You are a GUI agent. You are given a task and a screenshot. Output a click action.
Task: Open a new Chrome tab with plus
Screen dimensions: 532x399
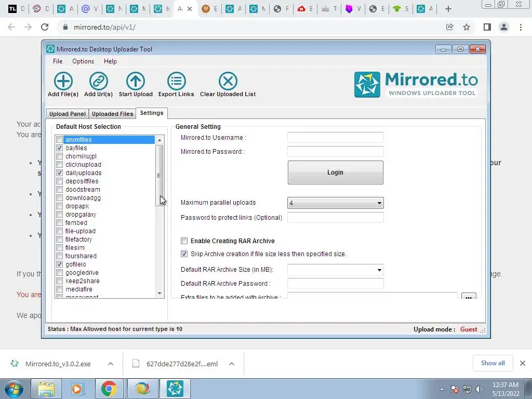[448, 9]
